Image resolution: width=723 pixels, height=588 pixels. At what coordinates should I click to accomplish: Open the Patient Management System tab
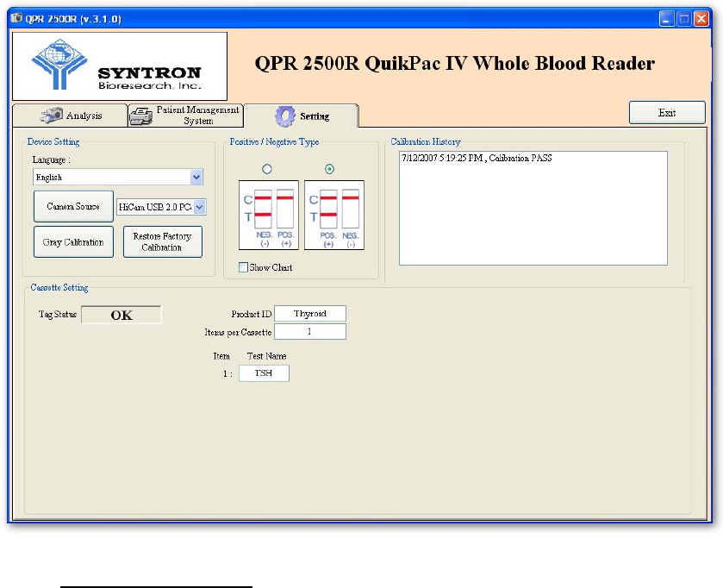pos(185,116)
